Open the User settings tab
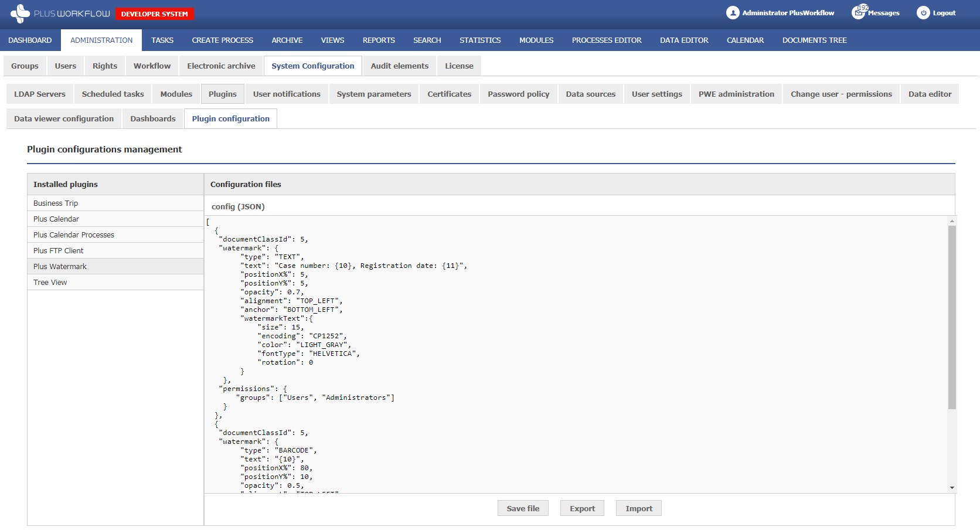This screenshot has width=980, height=530. click(657, 94)
